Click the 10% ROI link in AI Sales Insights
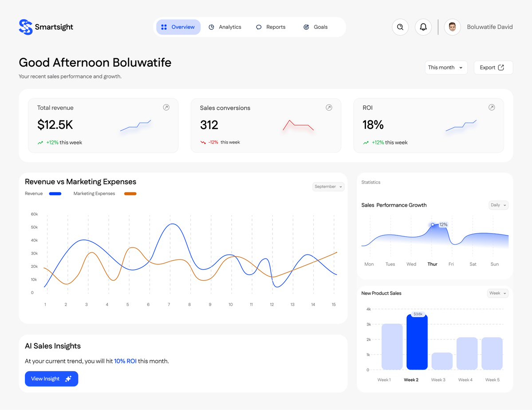This screenshot has height=410, width=532. 125,361
